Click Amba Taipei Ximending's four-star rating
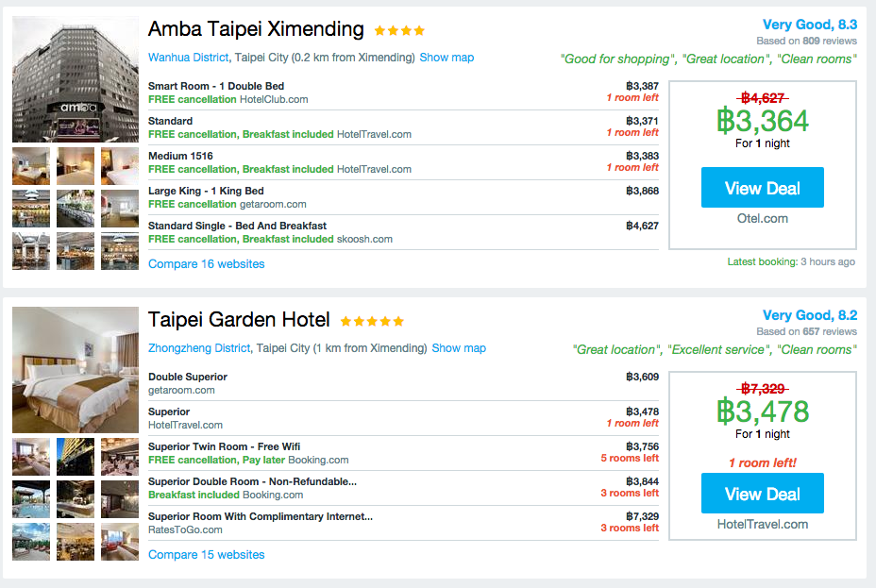876x588 pixels. pos(399,31)
